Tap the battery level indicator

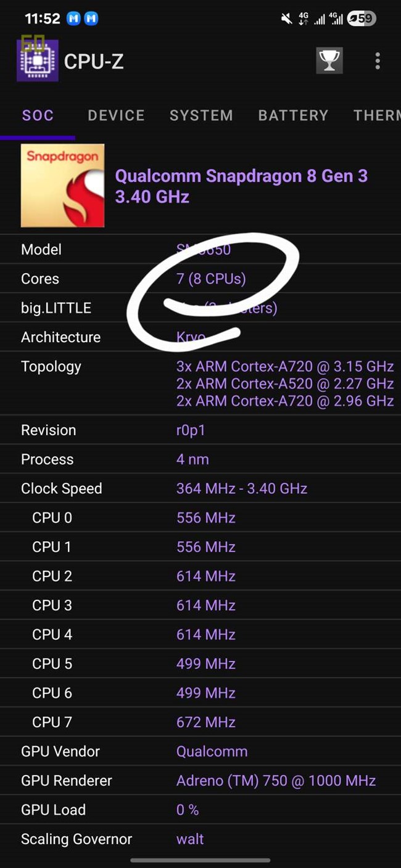coord(361,18)
